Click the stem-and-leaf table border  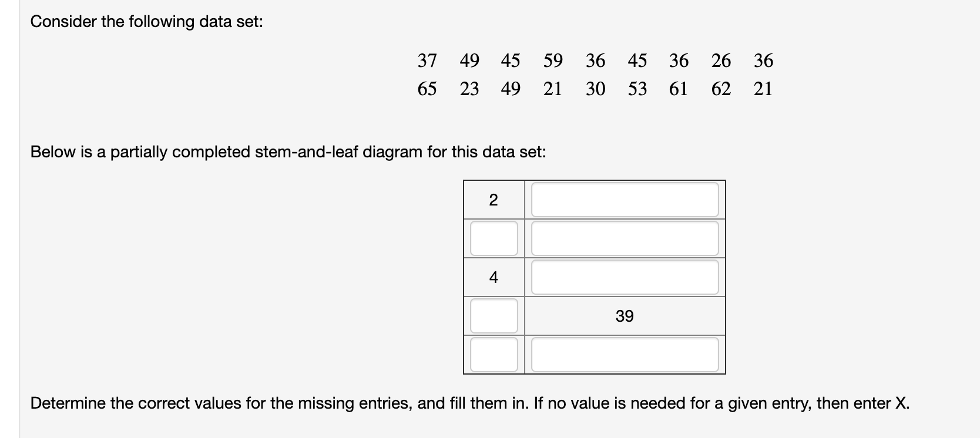[595, 179]
